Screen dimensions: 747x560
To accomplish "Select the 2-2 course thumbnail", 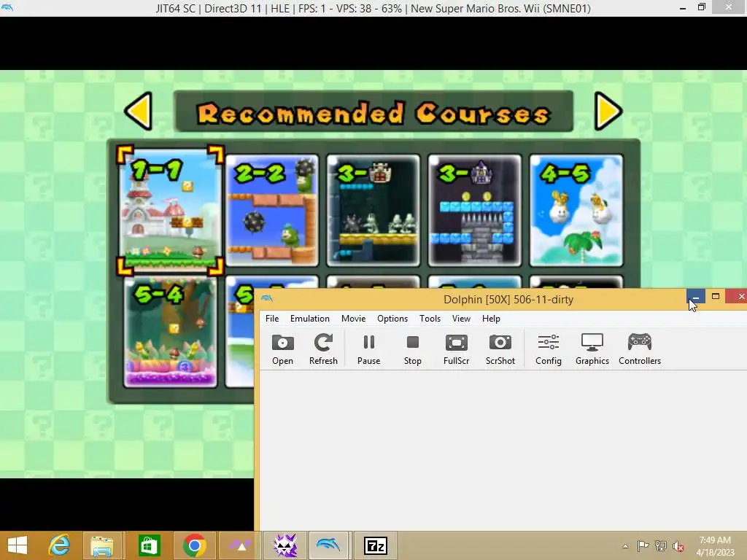I will [272, 210].
